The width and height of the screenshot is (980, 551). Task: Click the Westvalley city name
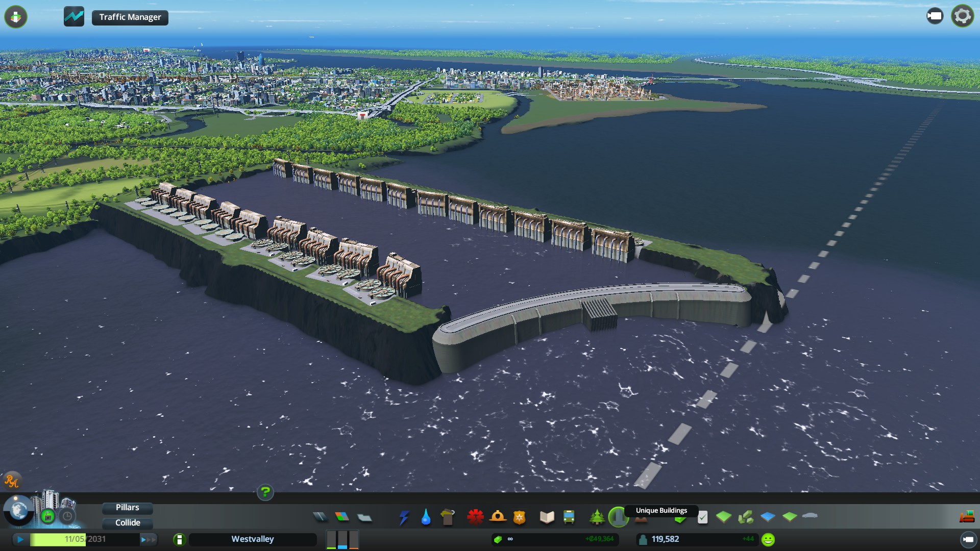[x=252, y=539]
